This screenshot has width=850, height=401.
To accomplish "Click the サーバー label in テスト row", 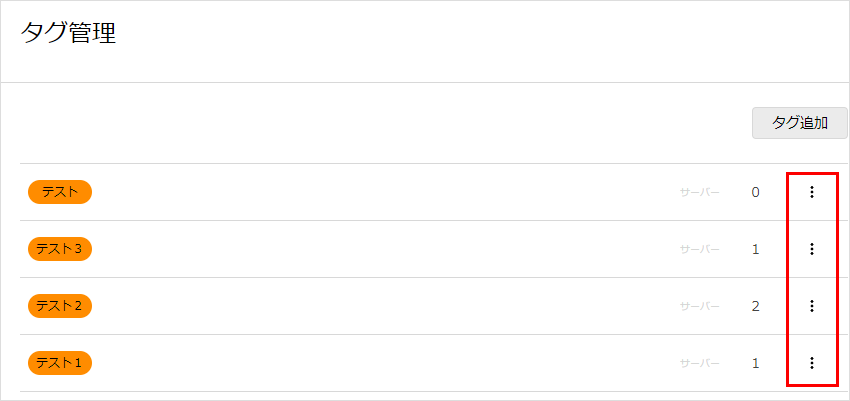I will pos(700,192).
